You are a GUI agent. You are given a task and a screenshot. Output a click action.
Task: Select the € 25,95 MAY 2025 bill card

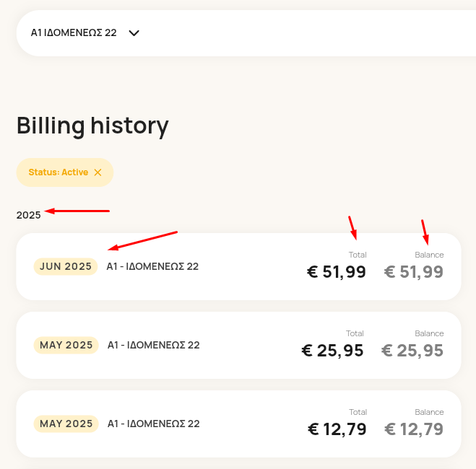[x=238, y=345]
